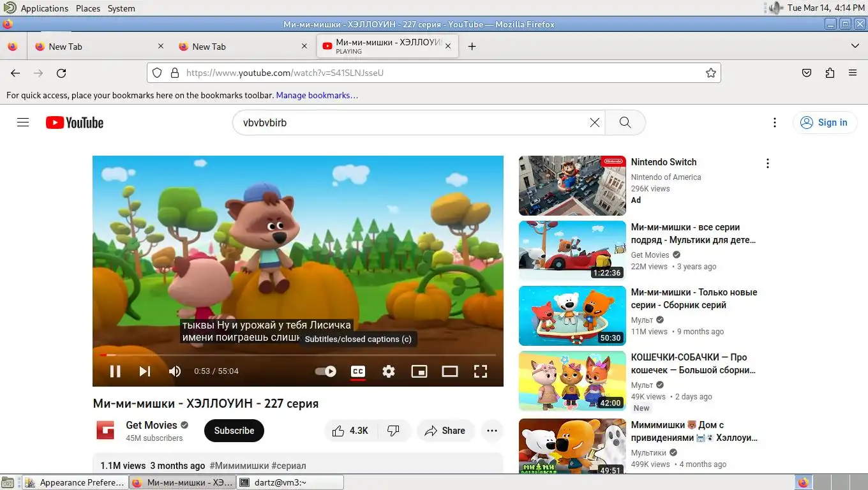Sign in to YouTube
This screenshot has height=490, width=868.
pyautogui.click(x=825, y=122)
